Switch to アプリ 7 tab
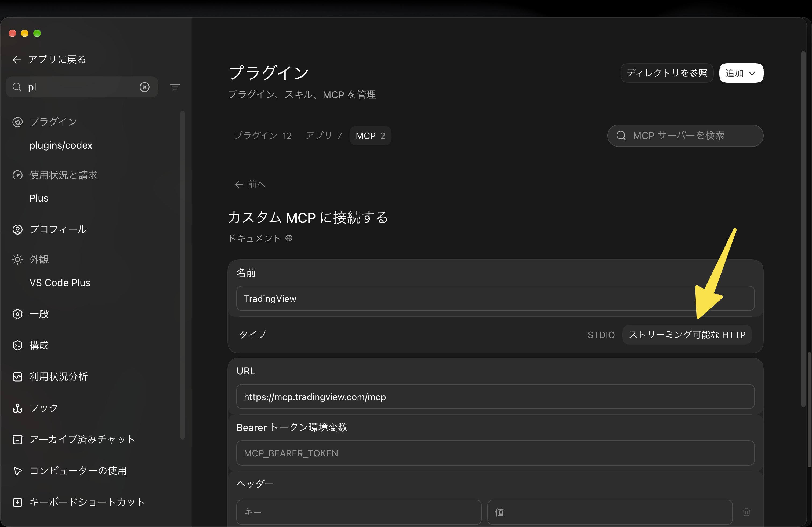The image size is (812, 527). [x=324, y=136]
